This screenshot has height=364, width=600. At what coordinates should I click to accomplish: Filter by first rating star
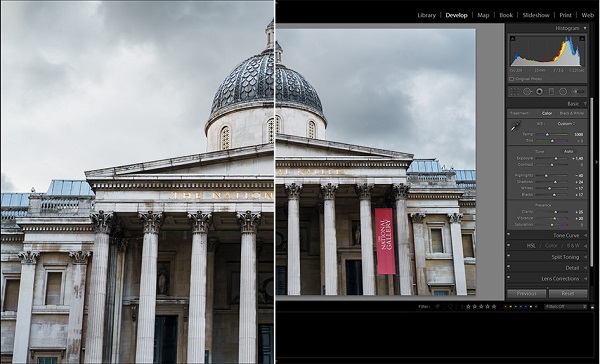coord(468,307)
